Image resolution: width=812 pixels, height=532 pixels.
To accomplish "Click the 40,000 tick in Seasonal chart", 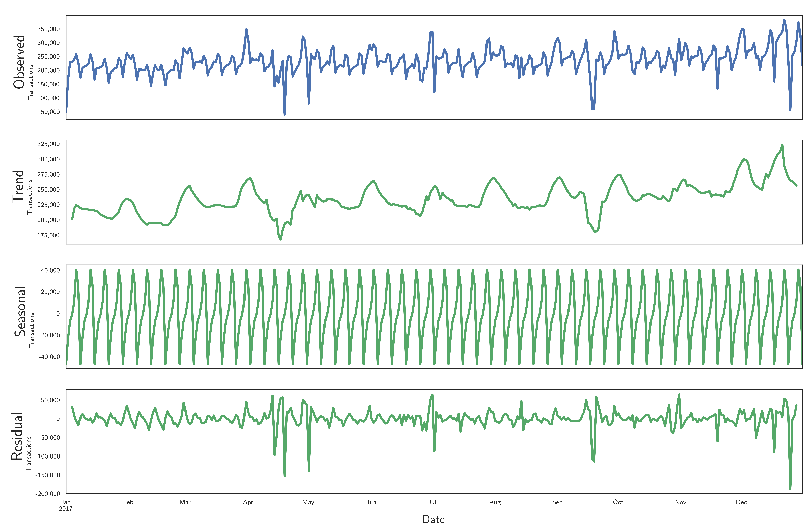I will point(50,270).
